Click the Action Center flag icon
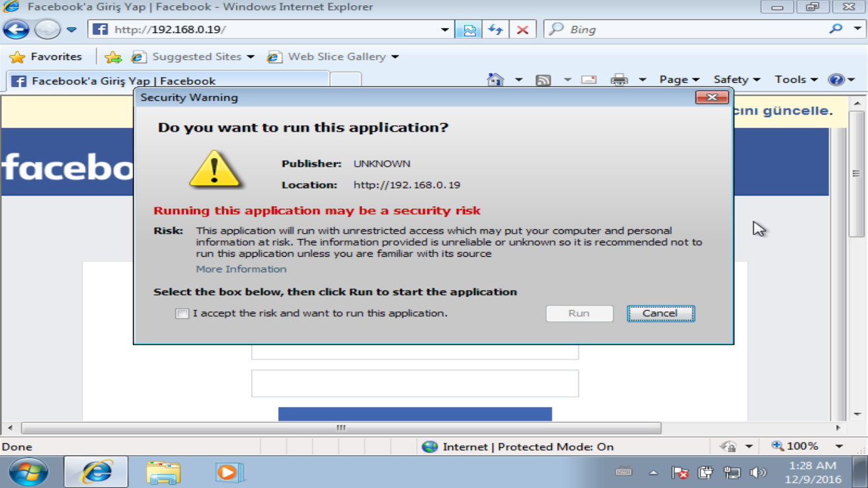The width and height of the screenshot is (868, 488). pyautogui.click(x=680, y=473)
